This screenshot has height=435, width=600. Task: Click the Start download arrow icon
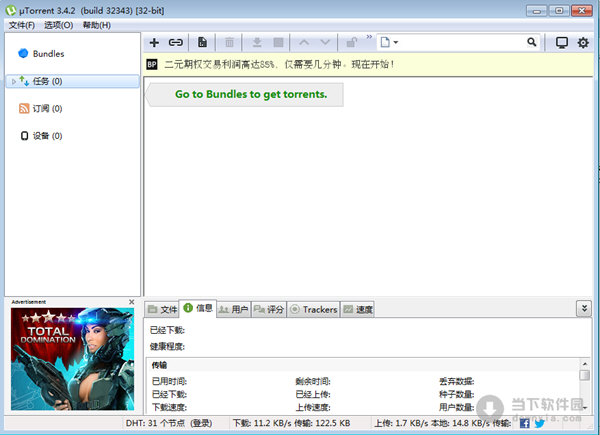tap(257, 42)
